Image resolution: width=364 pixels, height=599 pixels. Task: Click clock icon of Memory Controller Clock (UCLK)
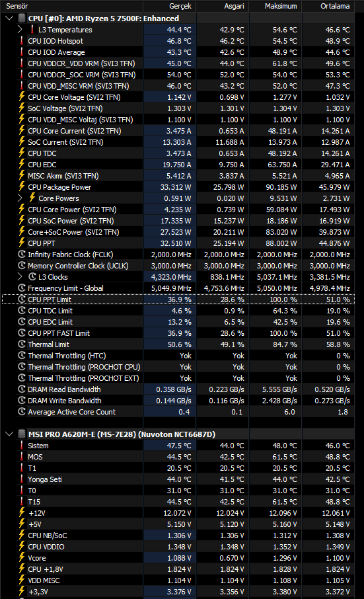(22, 266)
